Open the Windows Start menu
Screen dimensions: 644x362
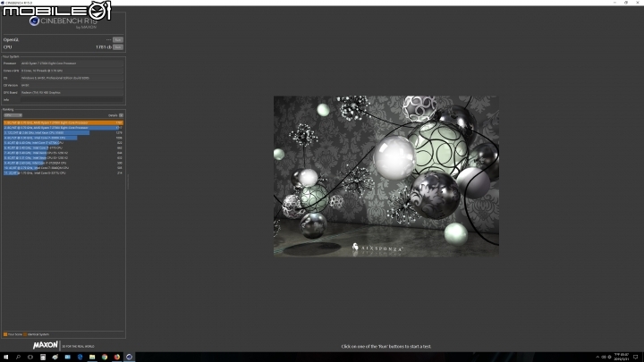click(5, 357)
